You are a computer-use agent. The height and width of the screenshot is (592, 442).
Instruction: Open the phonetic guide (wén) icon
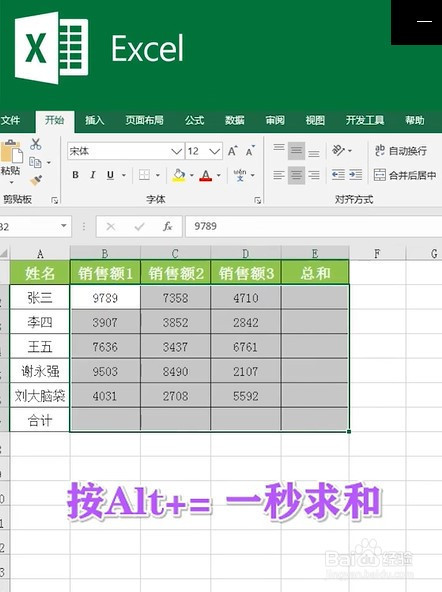(240, 175)
